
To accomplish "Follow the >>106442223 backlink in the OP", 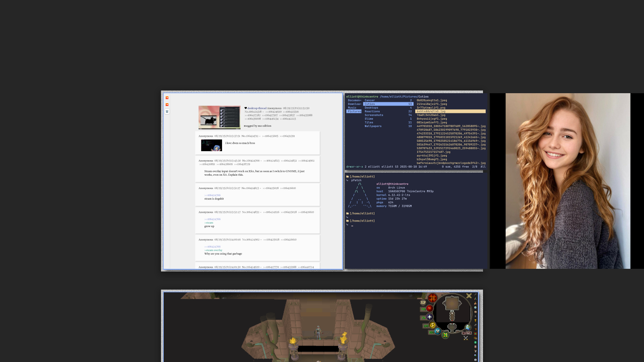I will (288, 119).
